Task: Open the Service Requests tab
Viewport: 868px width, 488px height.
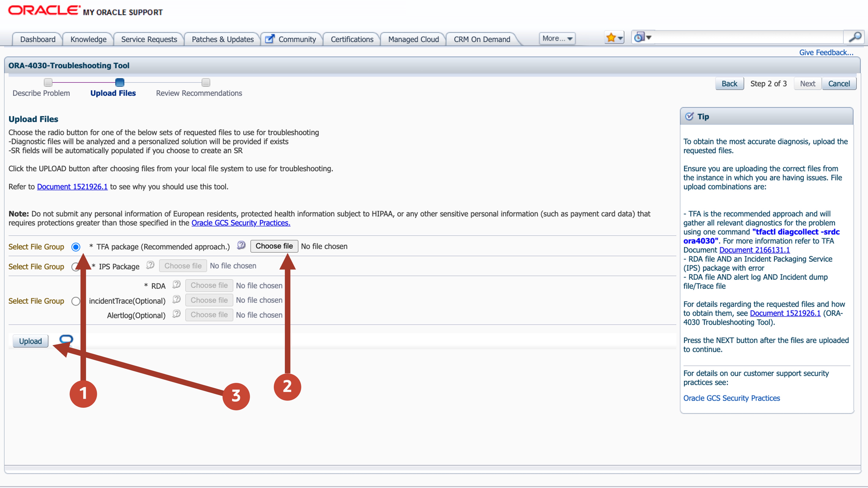Action: click(149, 39)
